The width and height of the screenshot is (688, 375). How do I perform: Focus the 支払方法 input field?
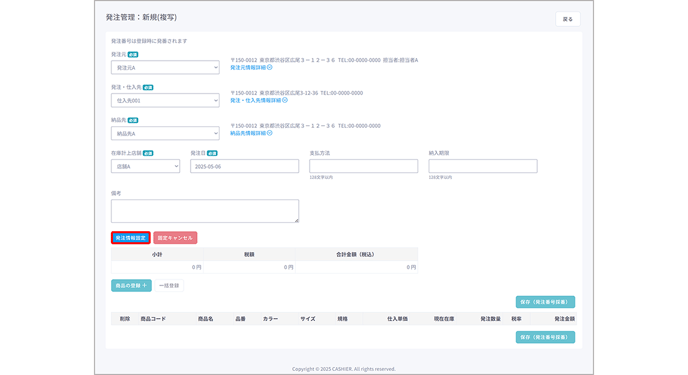363,166
